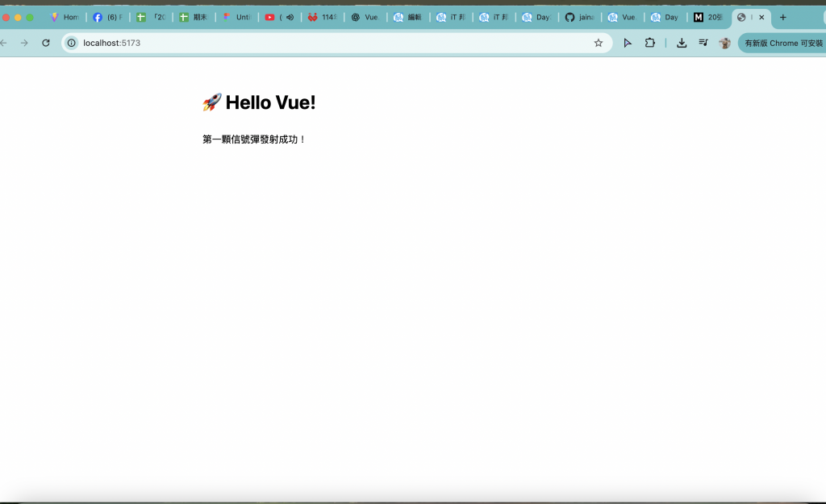Open the Chrome profile avatar

(725, 44)
